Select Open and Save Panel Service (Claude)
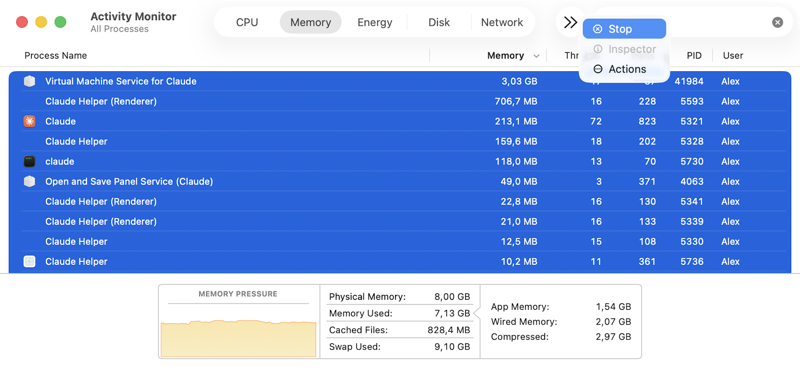The image size is (800, 371). click(x=400, y=181)
